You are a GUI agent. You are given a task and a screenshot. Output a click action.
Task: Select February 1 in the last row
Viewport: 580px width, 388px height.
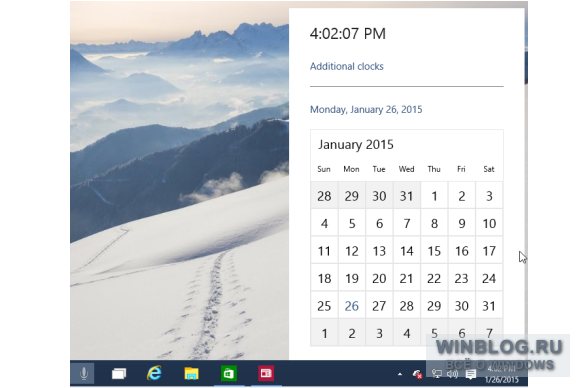click(x=324, y=333)
